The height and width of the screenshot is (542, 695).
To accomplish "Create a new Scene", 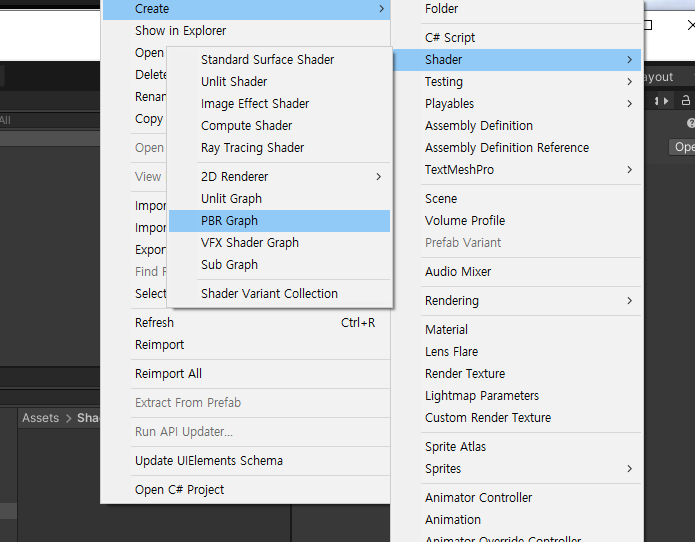I will pyautogui.click(x=517, y=199).
